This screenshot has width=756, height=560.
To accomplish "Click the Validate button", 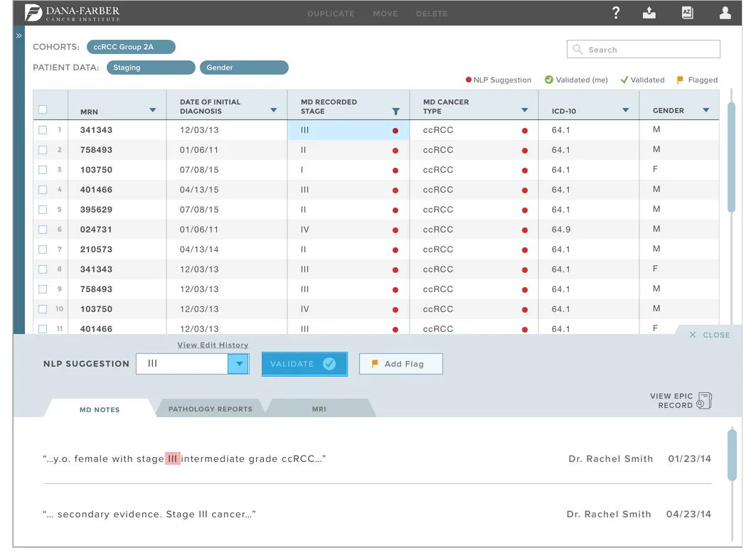I will click(x=304, y=364).
